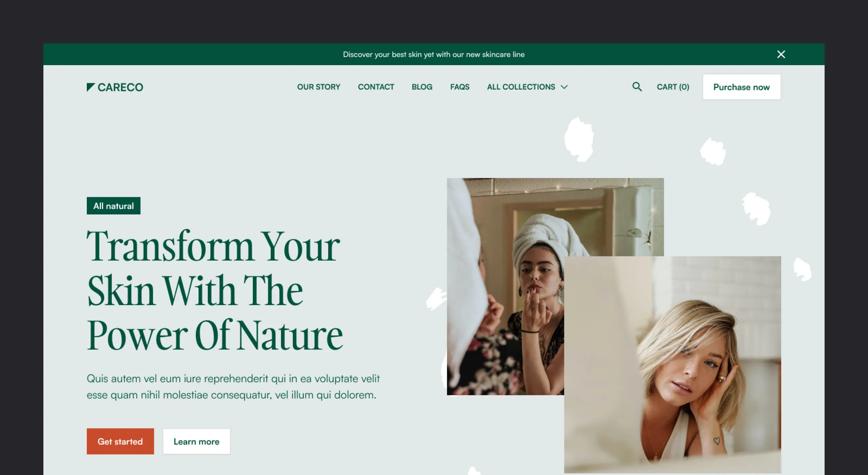Go to OUR STORY page

(x=318, y=87)
